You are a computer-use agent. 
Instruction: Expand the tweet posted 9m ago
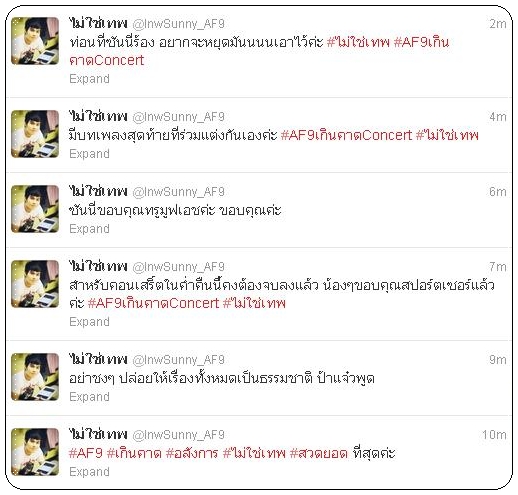[89, 397]
